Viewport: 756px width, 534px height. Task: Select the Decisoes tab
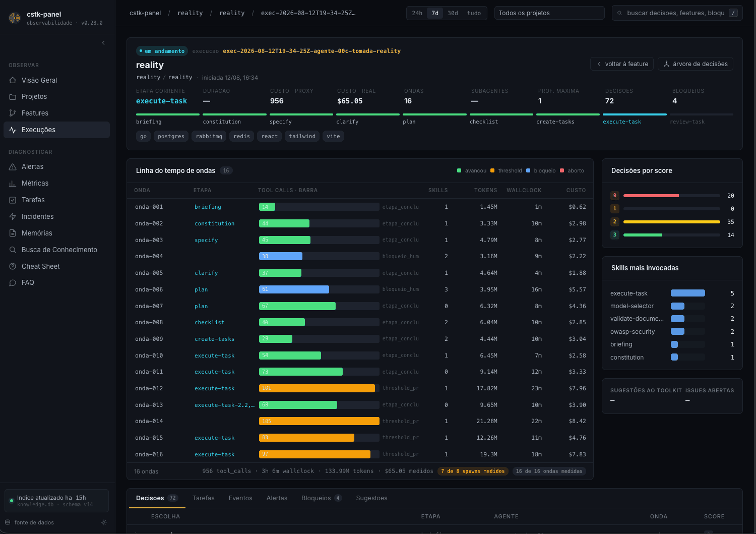(156, 498)
